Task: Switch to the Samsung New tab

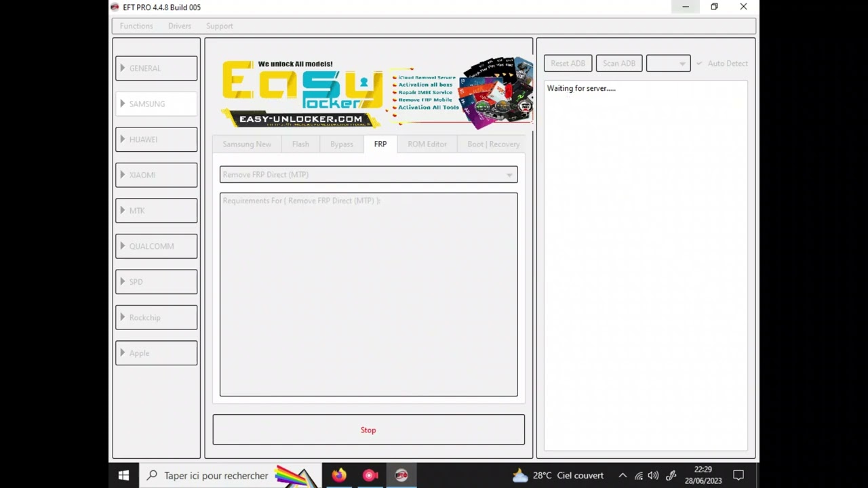Action: [x=247, y=144]
